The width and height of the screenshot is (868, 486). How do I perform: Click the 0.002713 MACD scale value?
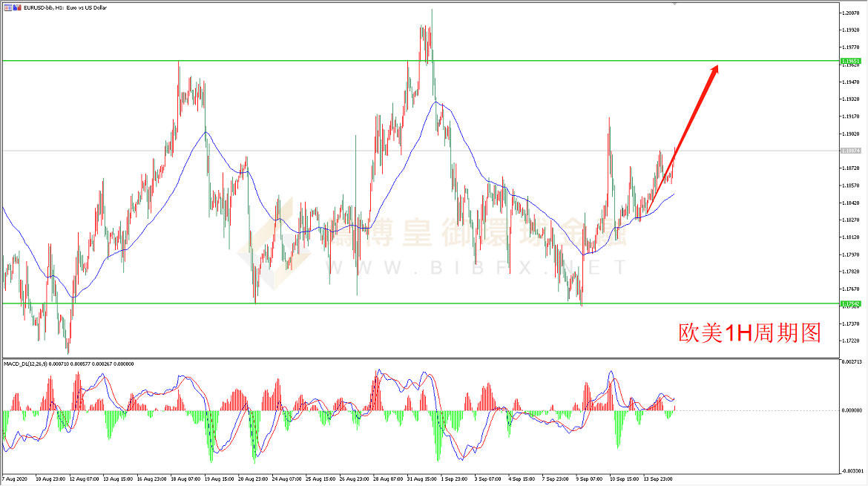point(853,362)
